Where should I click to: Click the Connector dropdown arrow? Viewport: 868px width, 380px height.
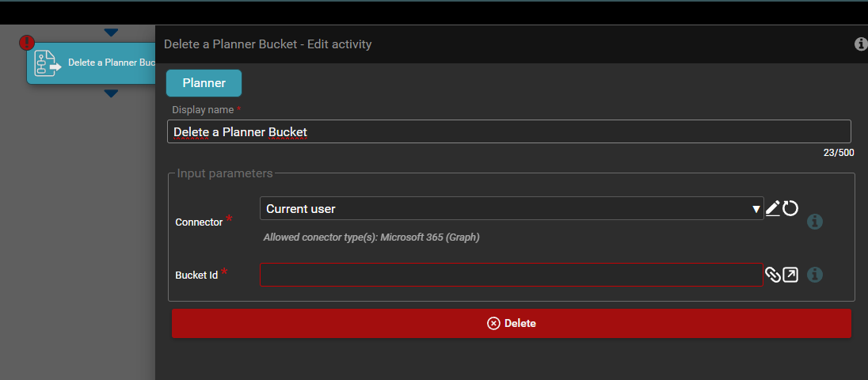[756, 209]
